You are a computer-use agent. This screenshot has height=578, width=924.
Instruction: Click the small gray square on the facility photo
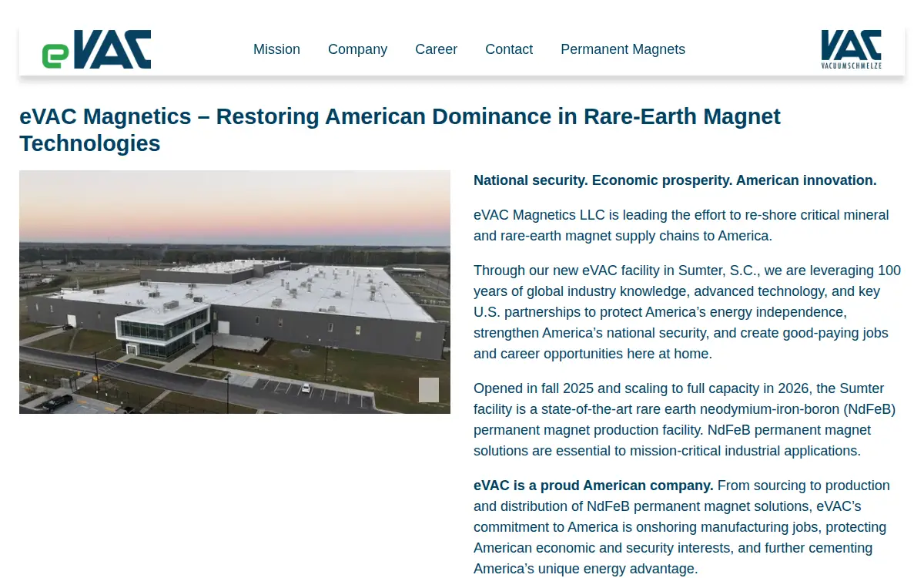point(429,390)
